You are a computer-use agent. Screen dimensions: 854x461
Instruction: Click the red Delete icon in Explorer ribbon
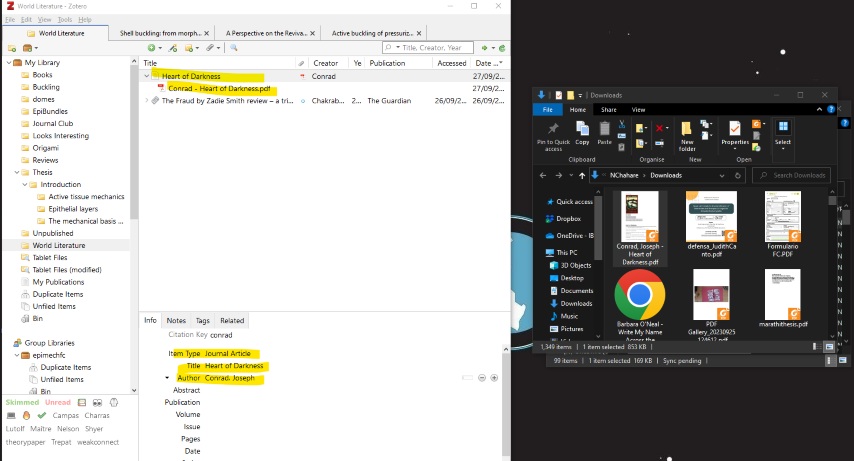coord(660,128)
